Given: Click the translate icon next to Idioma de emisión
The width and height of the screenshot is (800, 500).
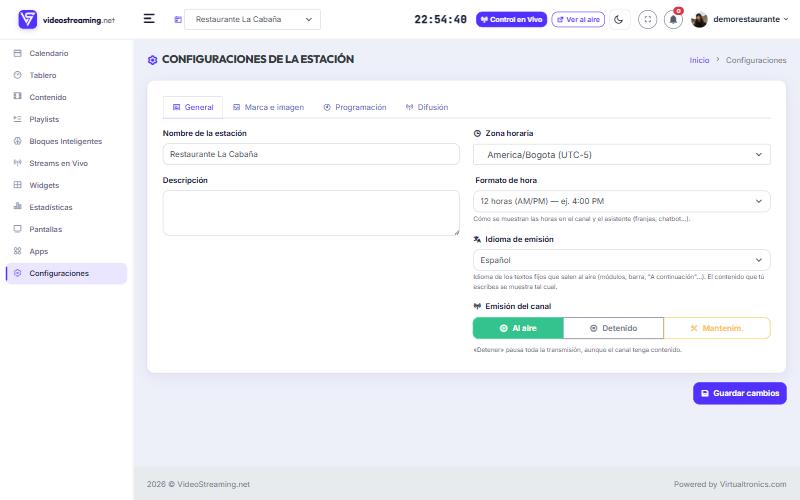Looking at the screenshot, I should 477,239.
